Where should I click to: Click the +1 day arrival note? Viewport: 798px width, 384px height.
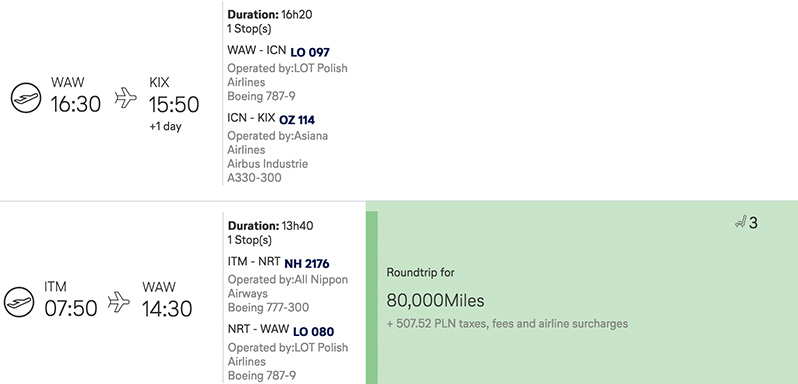pos(165,127)
